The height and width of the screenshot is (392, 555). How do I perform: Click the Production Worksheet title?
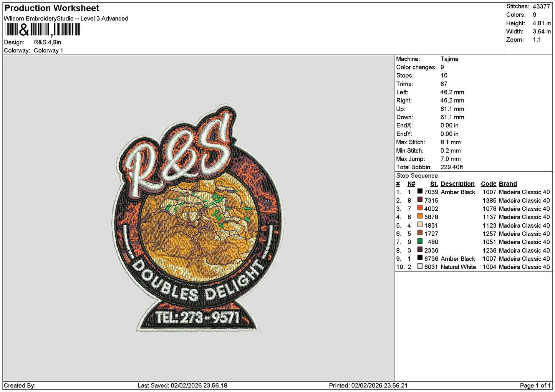point(51,8)
